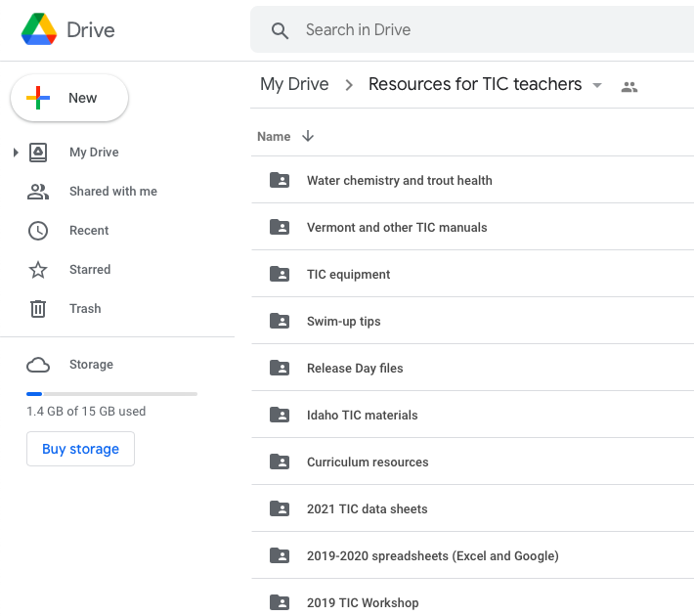This screenshot has width=694, height=616.
Task: Click the Recent clock icon
Action: (x=38, y=231)
